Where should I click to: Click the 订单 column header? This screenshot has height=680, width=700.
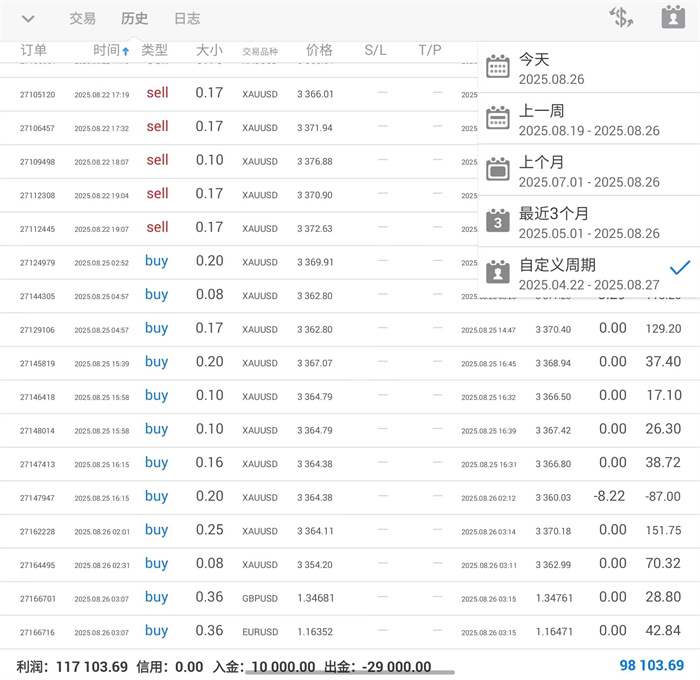pos(34,50)
